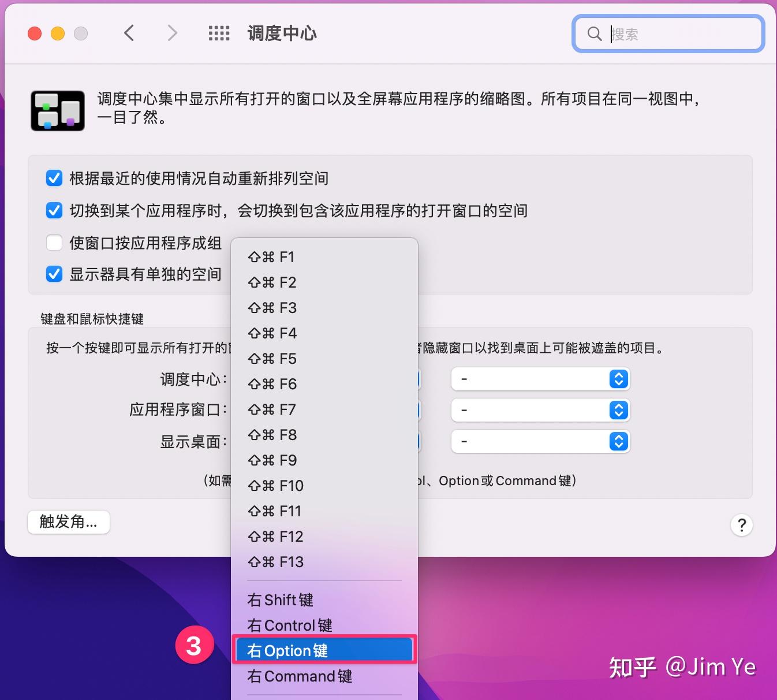
Task: Click the Mission Control app icon
Action: click(57, 110)
